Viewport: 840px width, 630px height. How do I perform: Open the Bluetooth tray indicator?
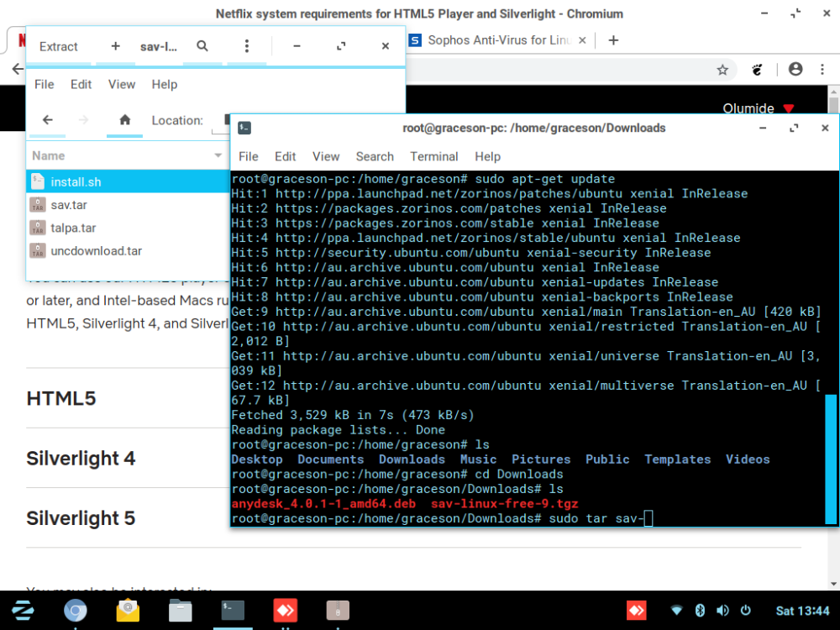[x=700, y=610]
